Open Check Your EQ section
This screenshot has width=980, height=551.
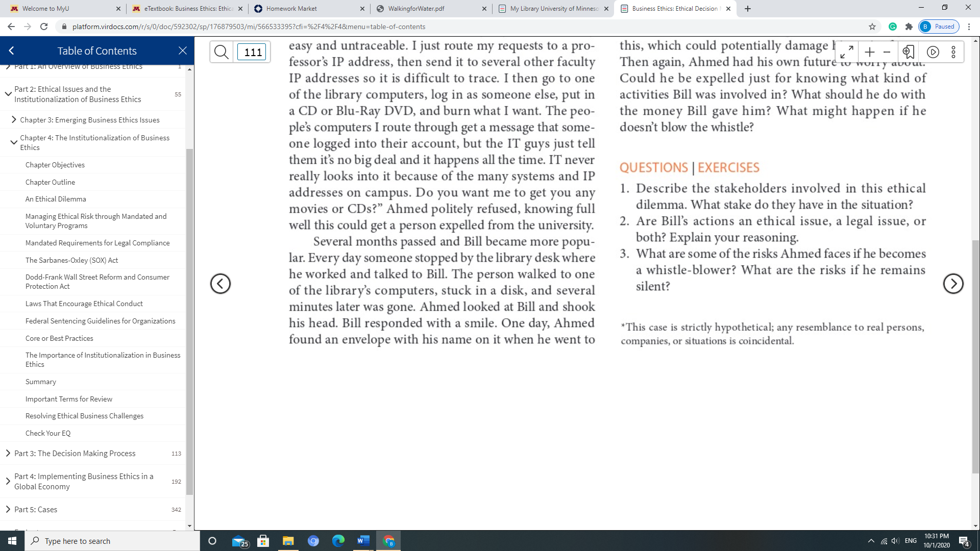[x=48, y=433]
